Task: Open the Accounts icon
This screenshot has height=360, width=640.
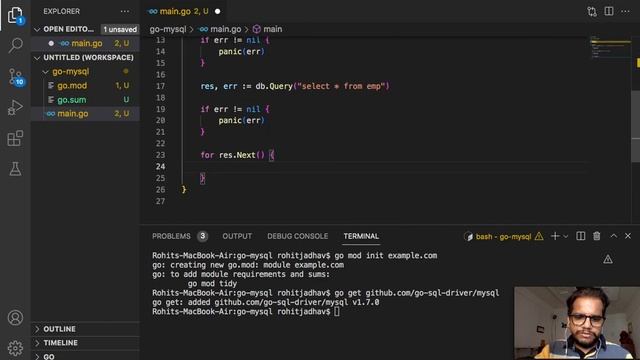Action: pyautogui.click(x=15, y=318)
